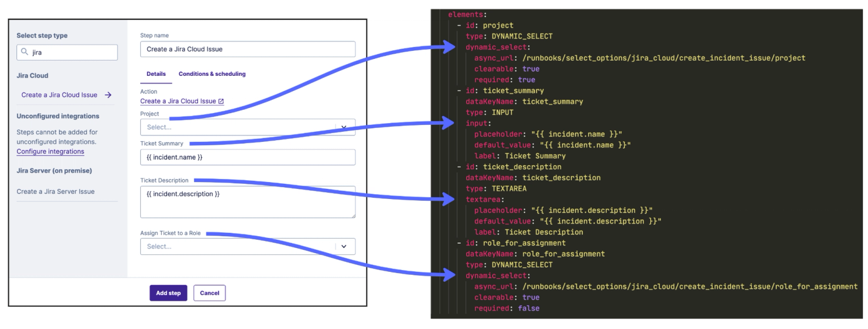Open the Assign Ticket to a Role dropdown
Image resolution: width=868 pixels, height=329 pixels.
[x=248, y=246]
